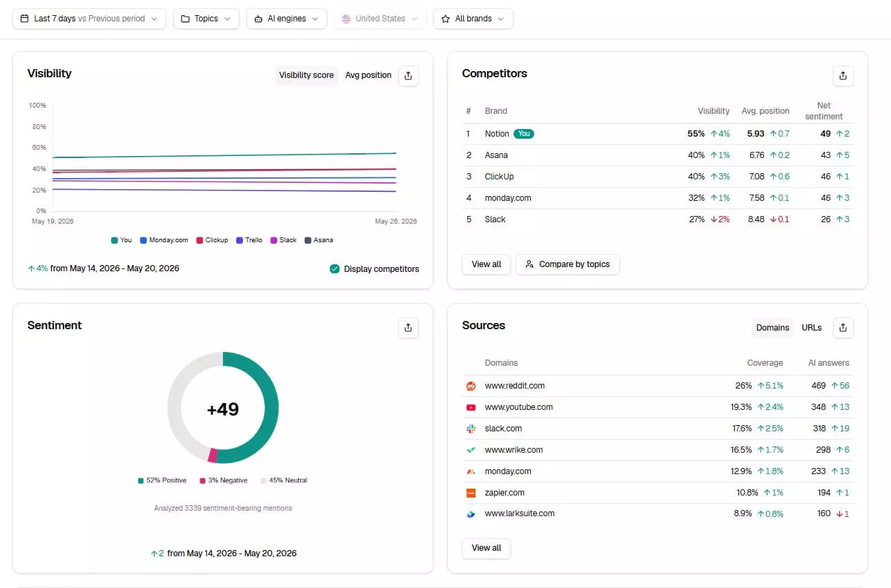The image size is (891, 588).
Task: Export the Visibility chart
Action: (409, 75)
